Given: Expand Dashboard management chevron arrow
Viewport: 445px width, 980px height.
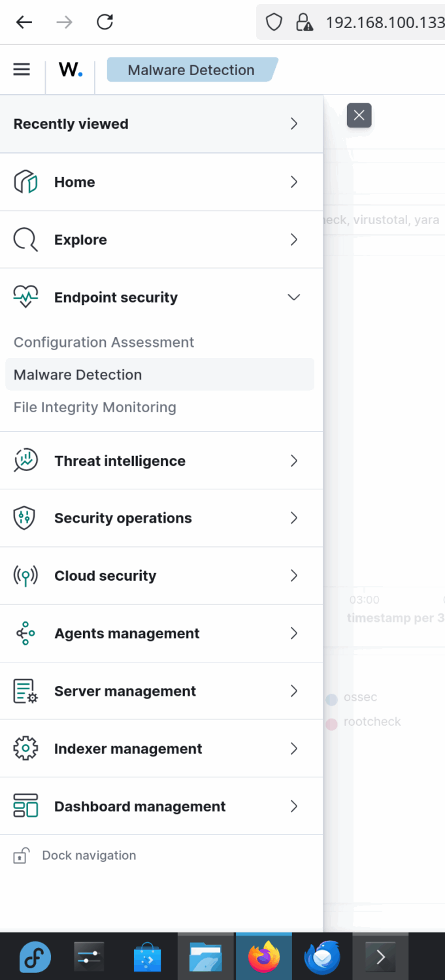Looking at the screenshot, I should point(293,806).
